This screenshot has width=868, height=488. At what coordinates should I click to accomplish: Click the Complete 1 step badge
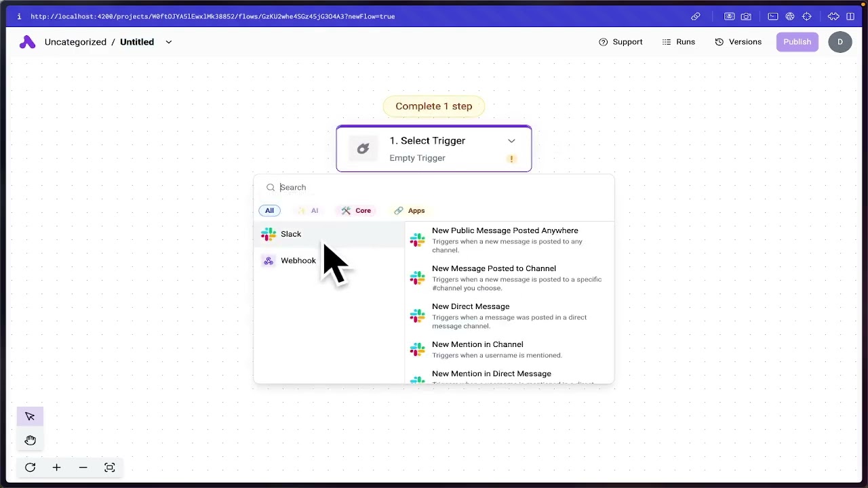[434, 106]
